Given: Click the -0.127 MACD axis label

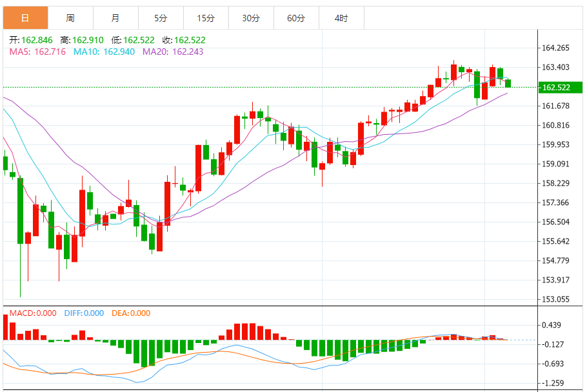Looking at the screenshot, I should [x=553, y=344].
